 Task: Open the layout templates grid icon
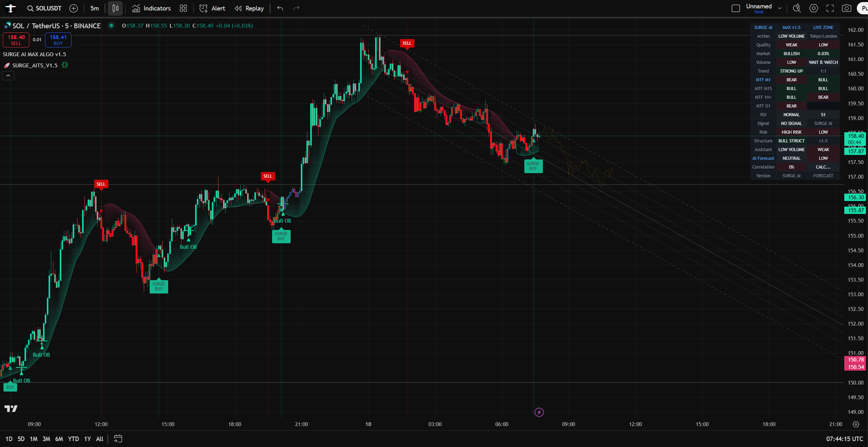184,8
